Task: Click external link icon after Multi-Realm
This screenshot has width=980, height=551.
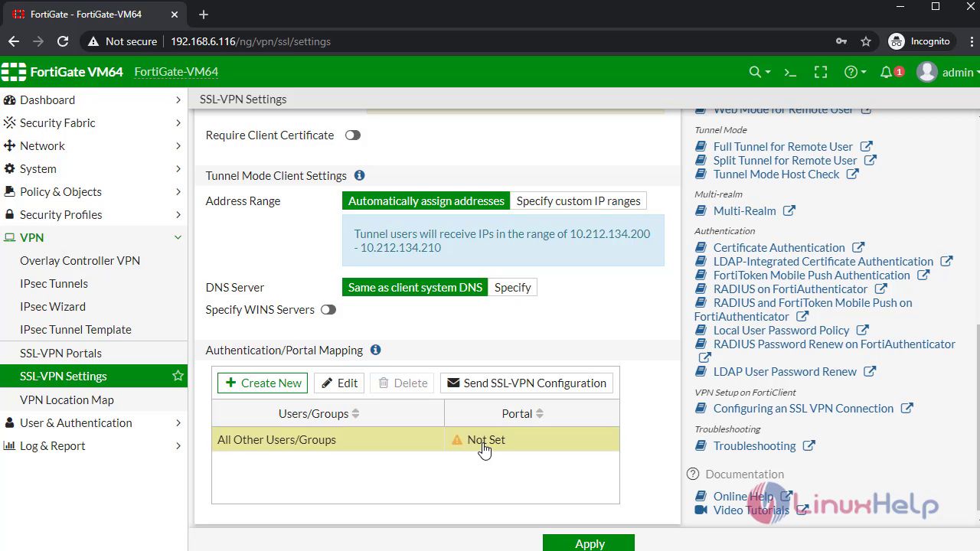Action: tap(789, 210)
